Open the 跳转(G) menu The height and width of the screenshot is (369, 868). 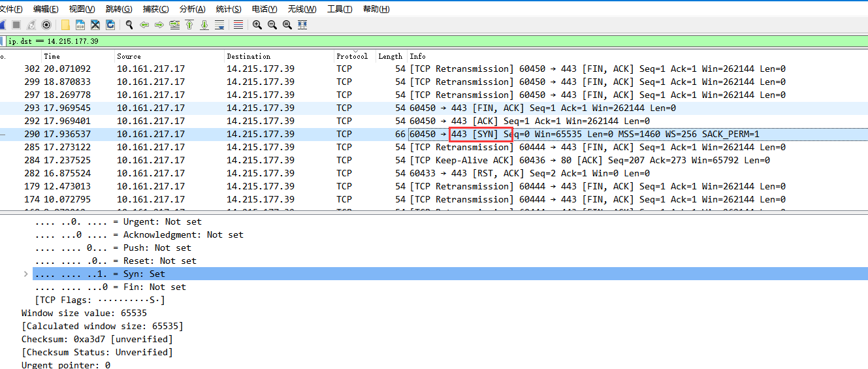pos(118,9)
